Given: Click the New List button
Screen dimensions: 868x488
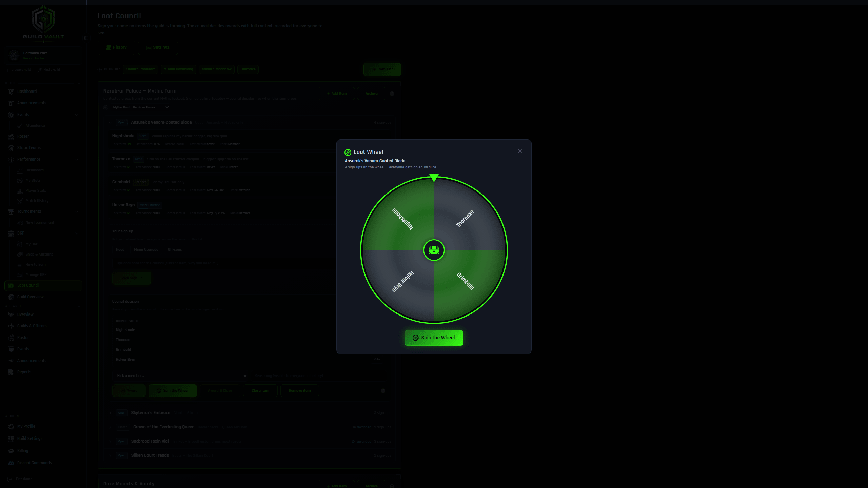Looking at the screenshot, I should point(382,69).
